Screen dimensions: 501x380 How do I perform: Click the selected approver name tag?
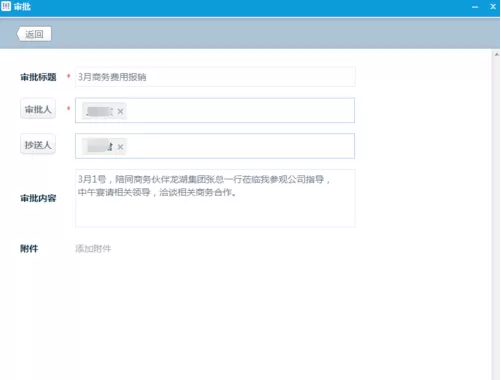104,111
